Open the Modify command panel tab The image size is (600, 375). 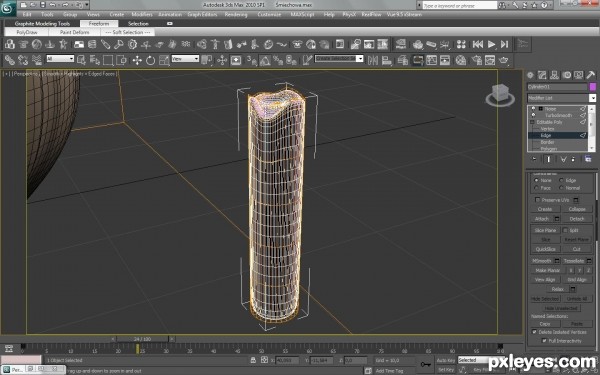click(542, 75)
